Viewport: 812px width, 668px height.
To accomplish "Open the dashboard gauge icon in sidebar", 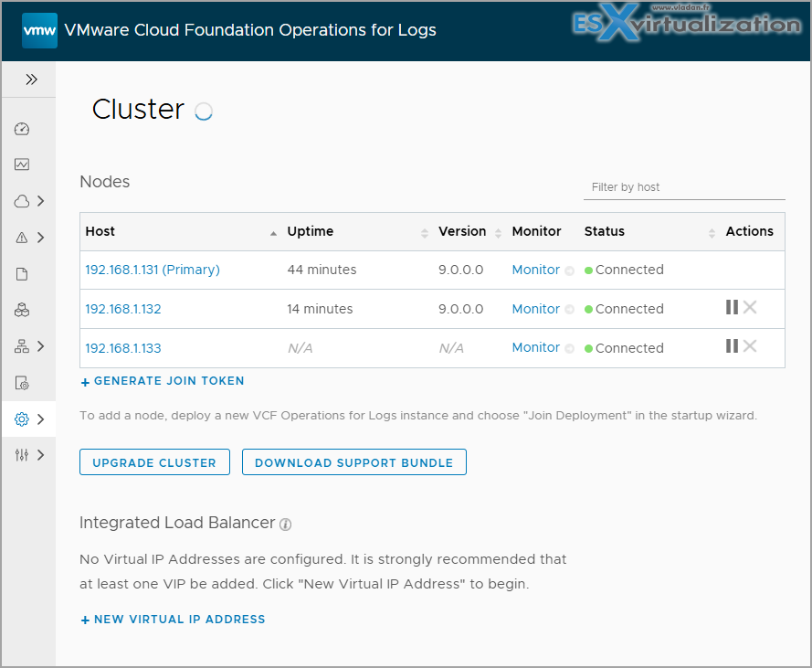I will point(22,129).
